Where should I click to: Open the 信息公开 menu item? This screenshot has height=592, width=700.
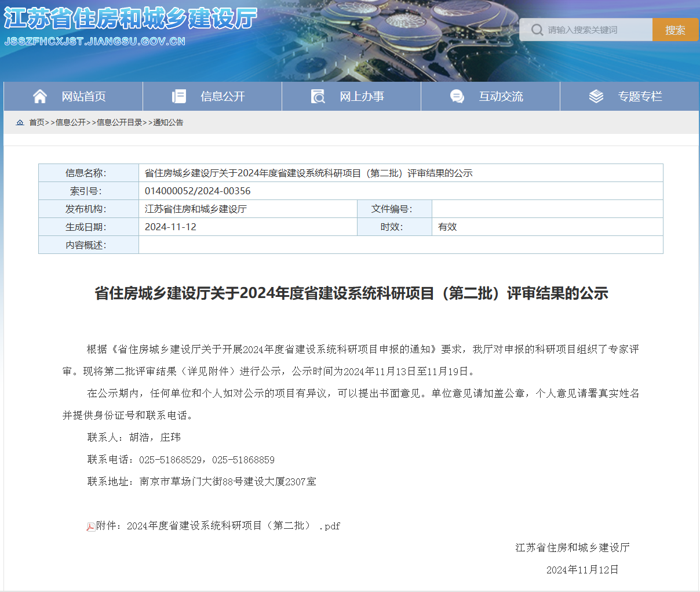212,96
